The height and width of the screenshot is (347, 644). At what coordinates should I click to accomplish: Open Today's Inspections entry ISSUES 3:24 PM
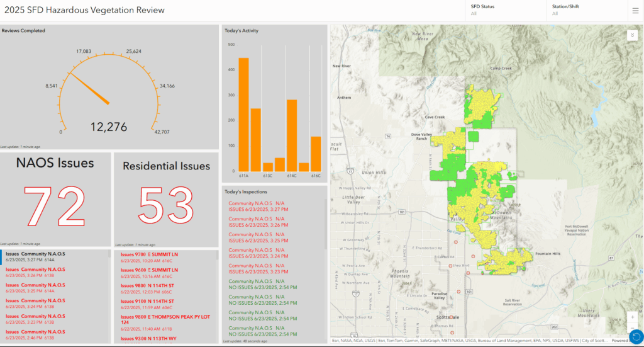(274, 253)
